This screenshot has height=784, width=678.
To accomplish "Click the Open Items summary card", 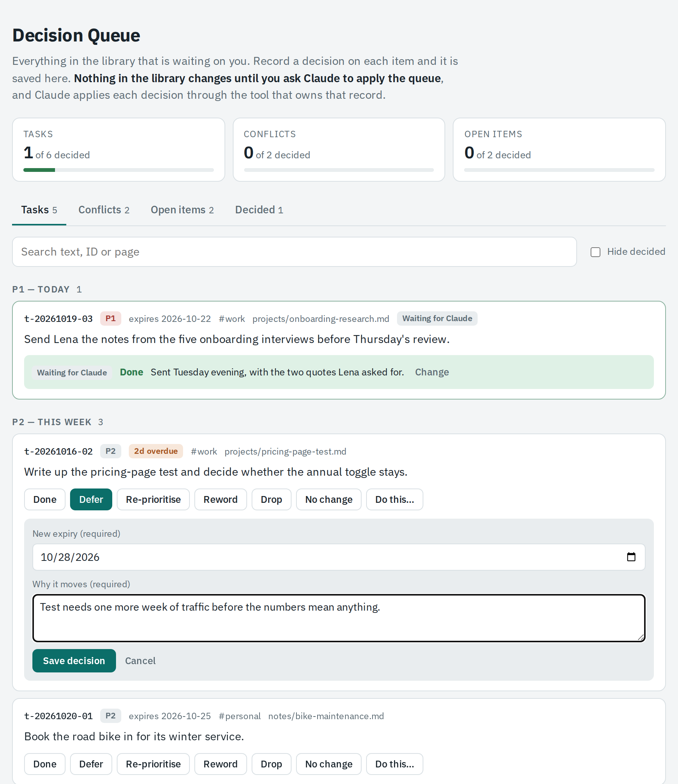I will [559, 150].
